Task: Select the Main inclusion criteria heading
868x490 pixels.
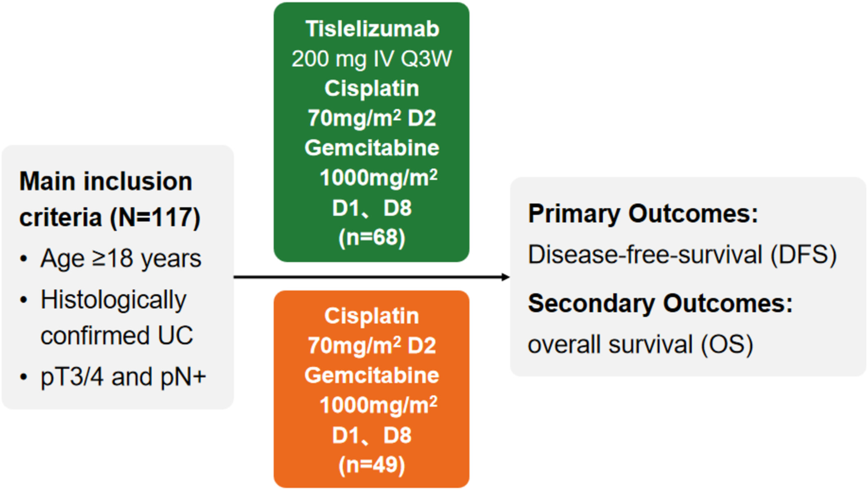Action: (x=110, y=199)
